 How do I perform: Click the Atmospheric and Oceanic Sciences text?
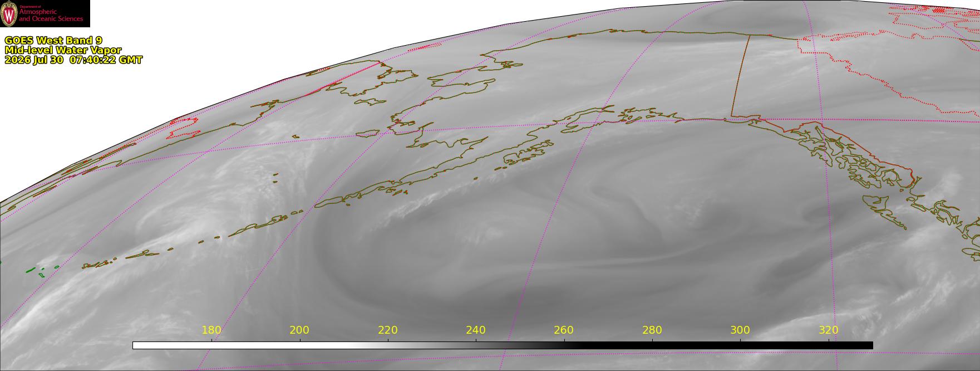pyautogui.click(x=51, y=16)
